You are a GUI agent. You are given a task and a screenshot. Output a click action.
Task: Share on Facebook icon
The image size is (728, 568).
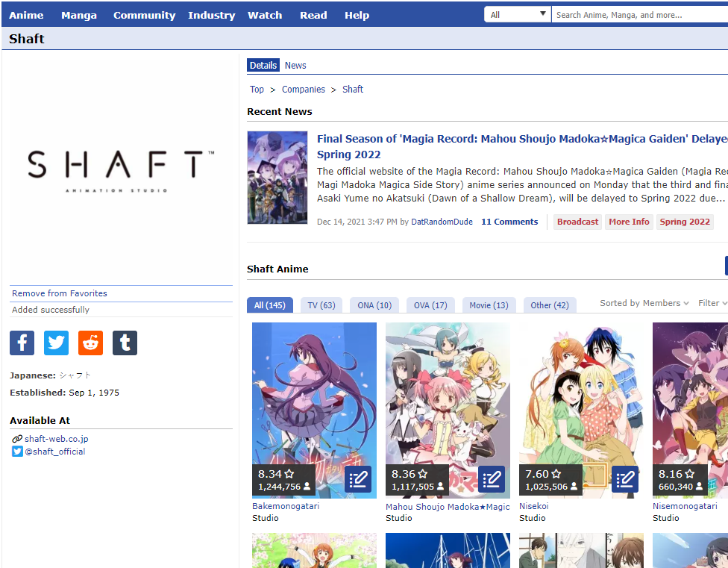(x=22, y=343)
